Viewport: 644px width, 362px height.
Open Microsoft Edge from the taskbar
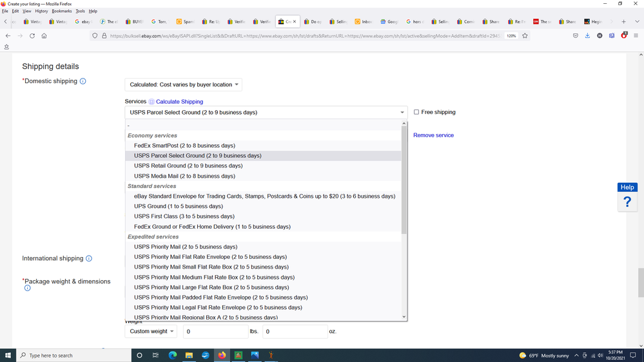[173, 355]
